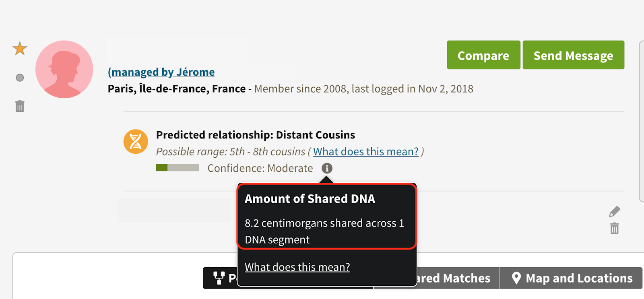Select the Pedigree tab with family tree icon

[x=221, y=278]
